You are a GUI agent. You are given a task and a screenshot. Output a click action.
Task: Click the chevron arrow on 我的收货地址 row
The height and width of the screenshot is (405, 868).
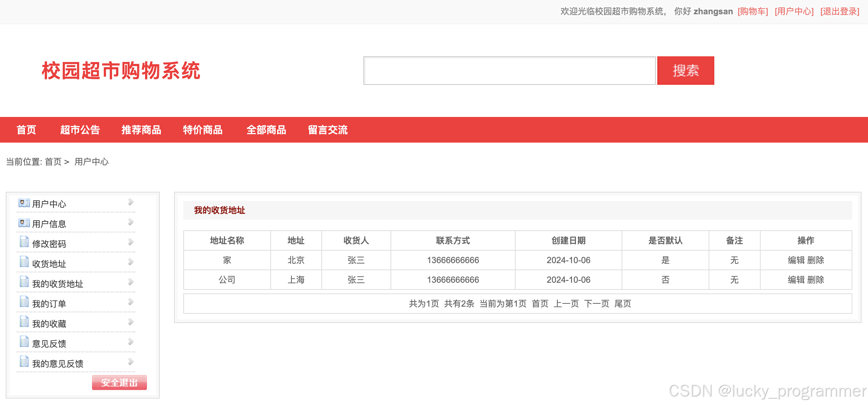(x=131, y=282)
